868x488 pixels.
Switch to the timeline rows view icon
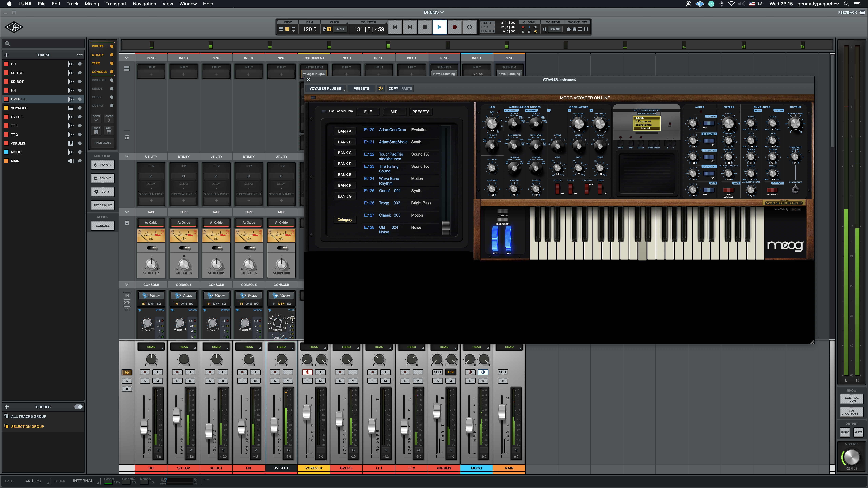(x=281, y=29)
